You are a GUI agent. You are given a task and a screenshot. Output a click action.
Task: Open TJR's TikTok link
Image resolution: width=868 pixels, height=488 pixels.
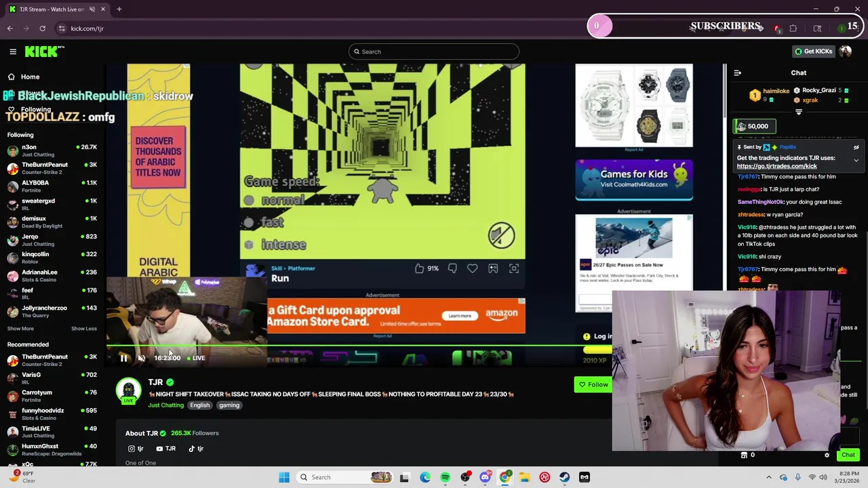click(196, 449)
